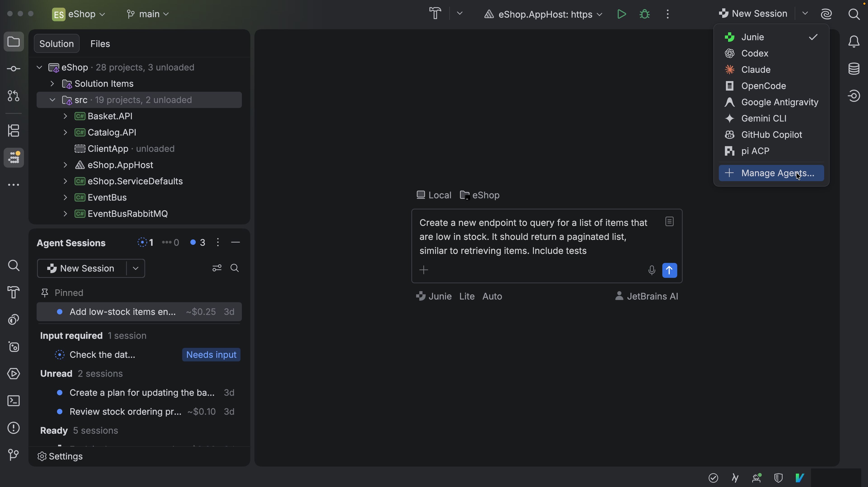
Task: Show more tool windows ellipsis
Action: point(14,185)
